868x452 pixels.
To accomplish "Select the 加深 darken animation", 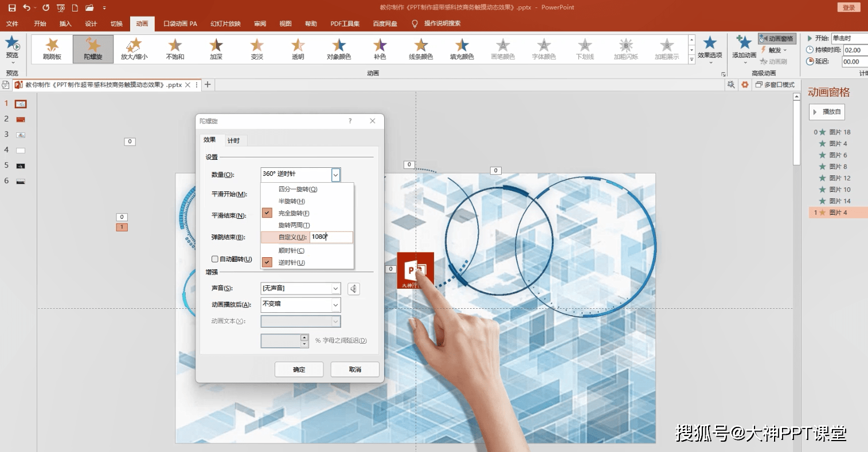I will click(216, 49).
